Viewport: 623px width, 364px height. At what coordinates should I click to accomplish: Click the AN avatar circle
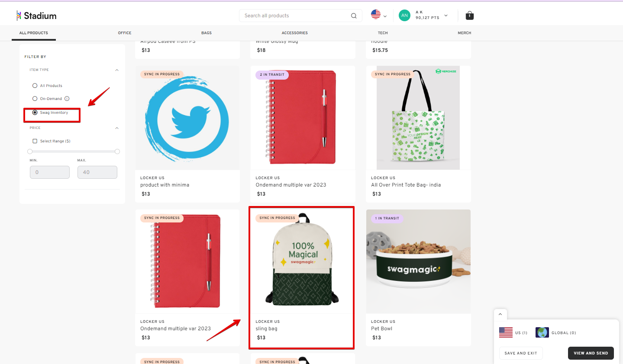(x=404, y=15)
